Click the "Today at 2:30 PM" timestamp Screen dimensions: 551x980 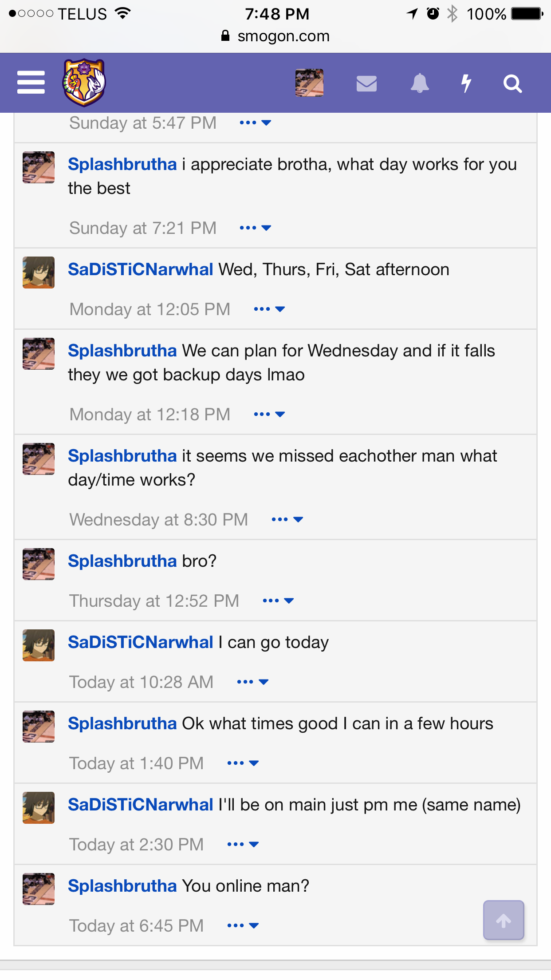click(x=137, y=845)
